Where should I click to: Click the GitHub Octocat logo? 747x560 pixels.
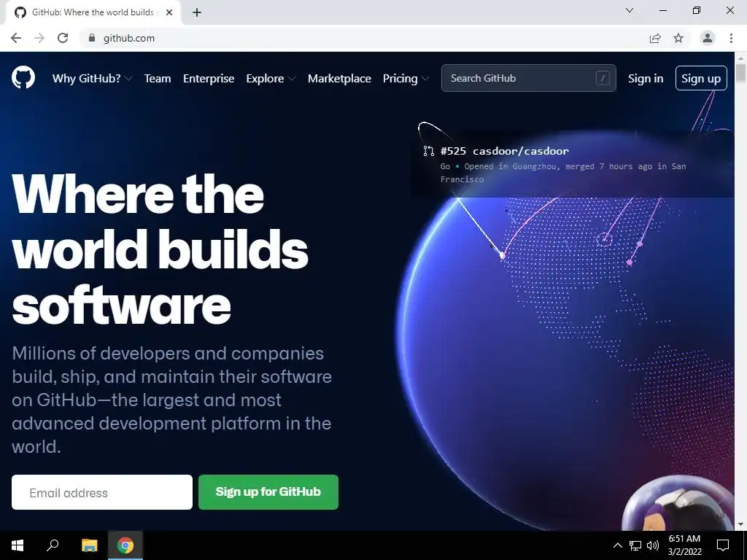tap(23, 77)
